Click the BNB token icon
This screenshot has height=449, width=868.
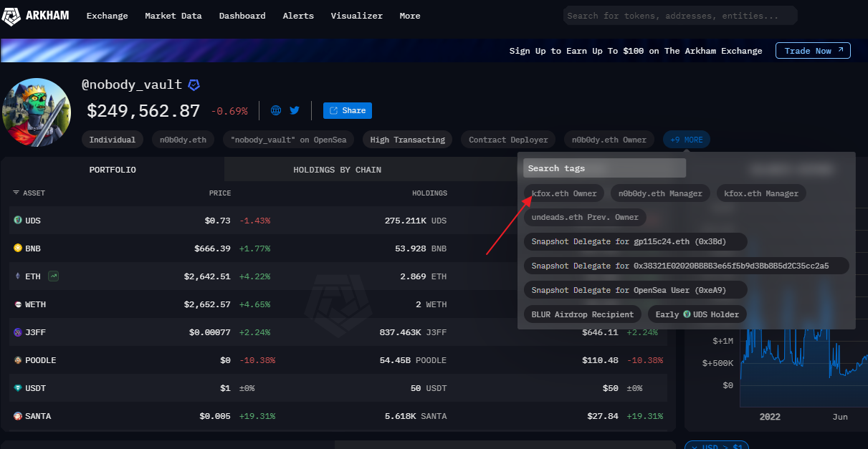click(18, 248)
